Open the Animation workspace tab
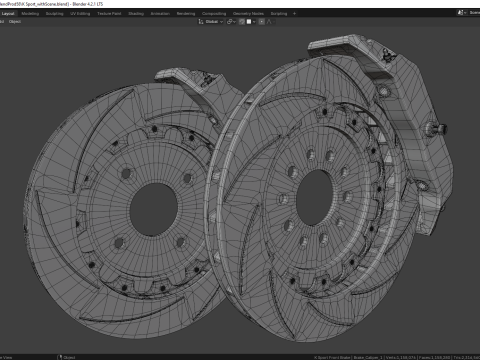This screenshot has height=360, width=480. click(x=160, y=14)
